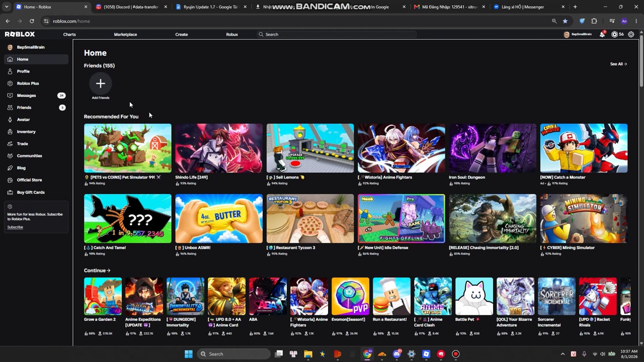Open the Catch And Tame! game thumbnail
Viewport: 644px width, 362px height.
click(128, 218)
